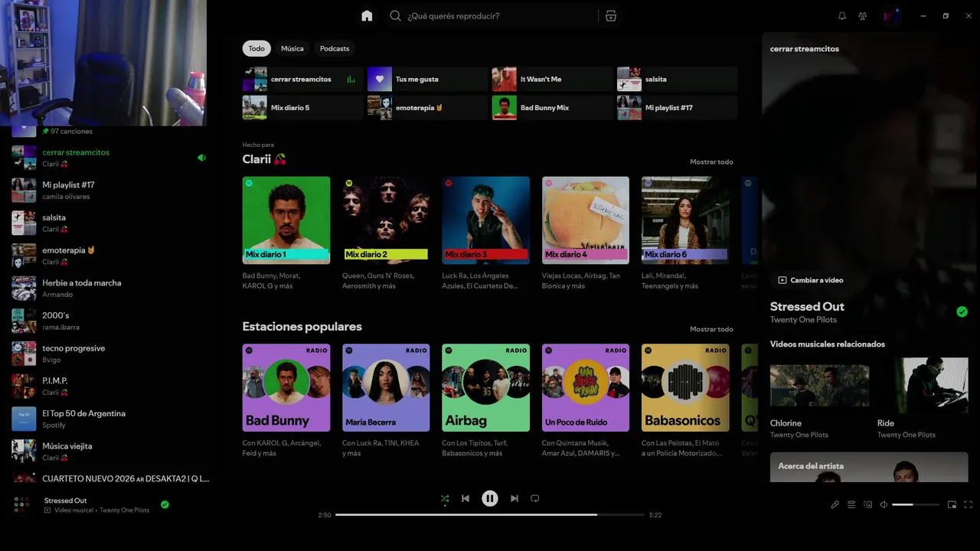The height and width of the screenshot is (551, 980).
Task: Open the Herbie a toda marcha playlist
Action: point(111,288)
